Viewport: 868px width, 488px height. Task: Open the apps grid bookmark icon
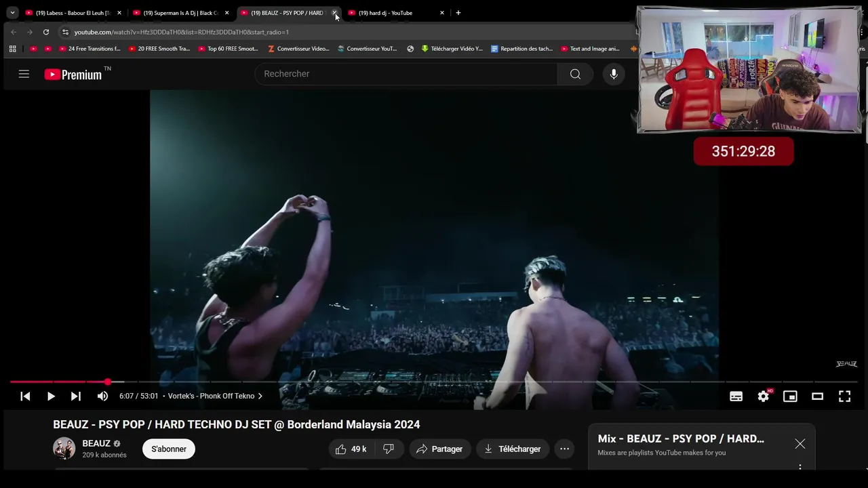(12, 49)
